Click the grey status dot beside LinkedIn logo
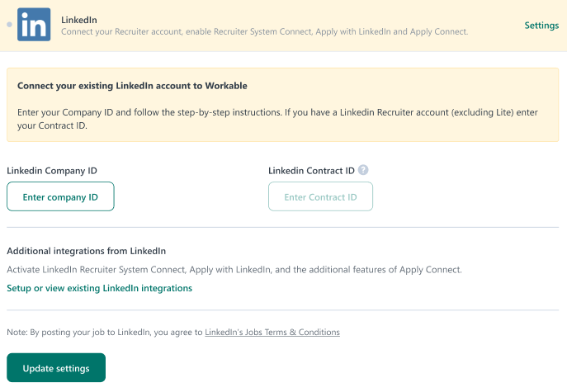 (9, 25)
